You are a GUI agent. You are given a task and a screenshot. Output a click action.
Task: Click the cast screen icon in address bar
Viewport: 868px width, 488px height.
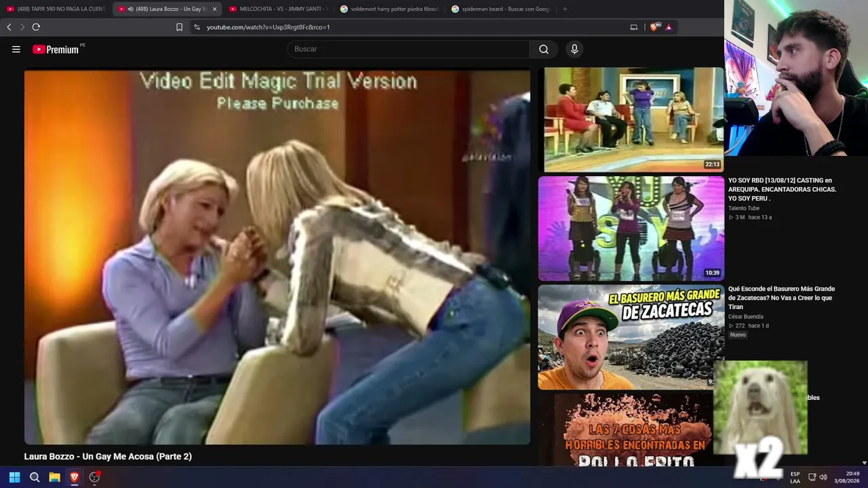(x=634, y=27)
